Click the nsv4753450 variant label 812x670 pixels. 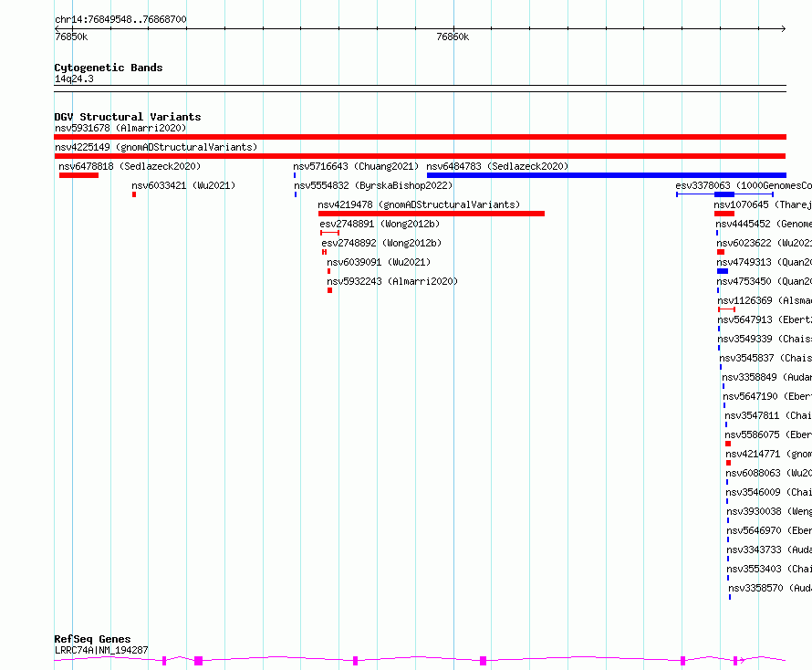tap(765, 281)
